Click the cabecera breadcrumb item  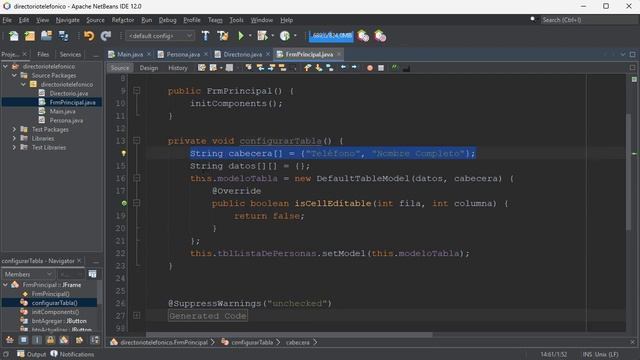click(298, 342)
